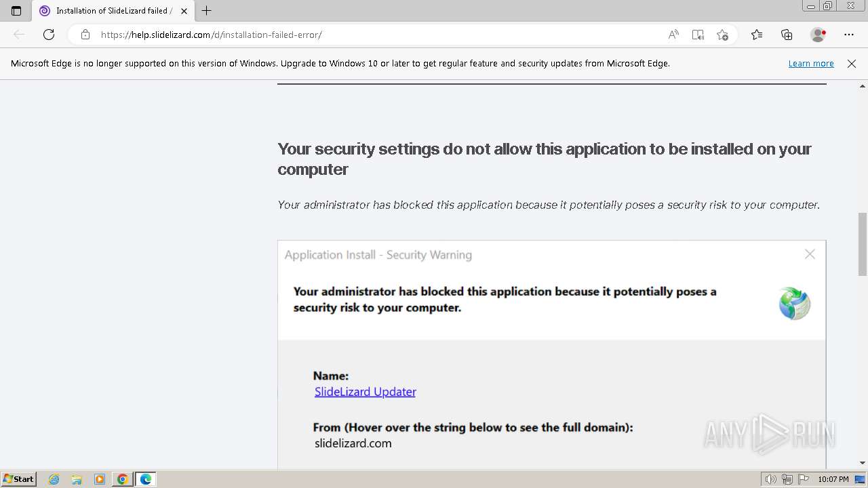Switch to Chrome in the taskbar
Viewport: 868px width, 488px height.
click(123, 479)
